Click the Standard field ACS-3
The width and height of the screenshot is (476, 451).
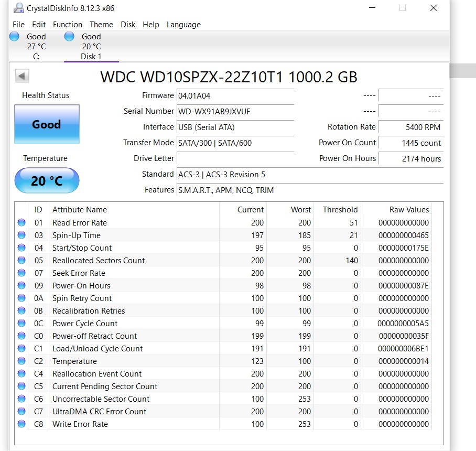(x=310, y=175)
